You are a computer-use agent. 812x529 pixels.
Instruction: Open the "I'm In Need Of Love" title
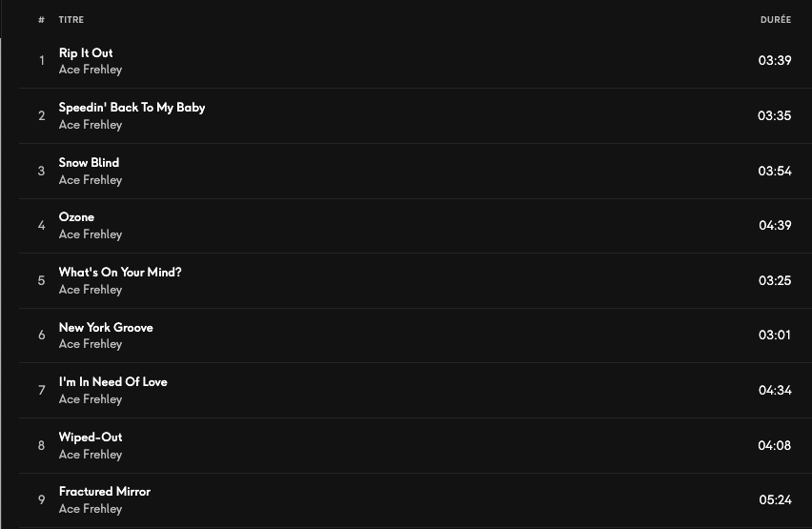(x=112, y=382)
